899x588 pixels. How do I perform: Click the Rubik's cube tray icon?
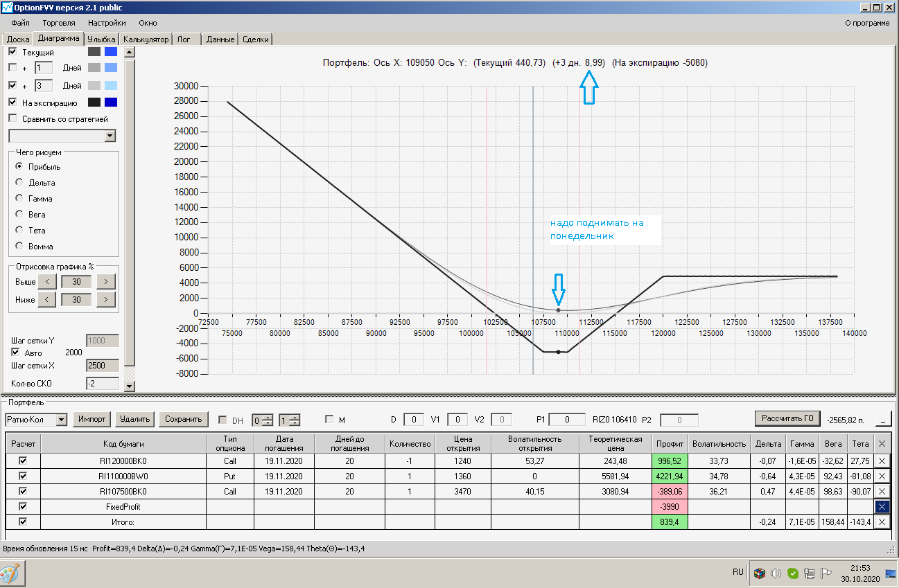click(x=759, y=573)
